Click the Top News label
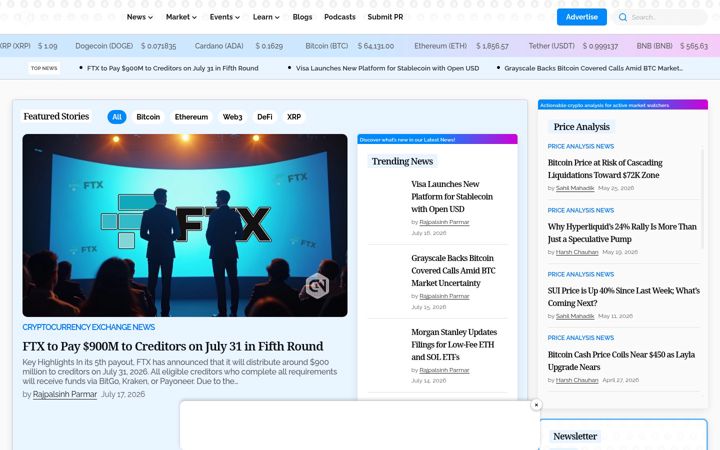The height and width of the screenshot is (450, 720). 44,68
